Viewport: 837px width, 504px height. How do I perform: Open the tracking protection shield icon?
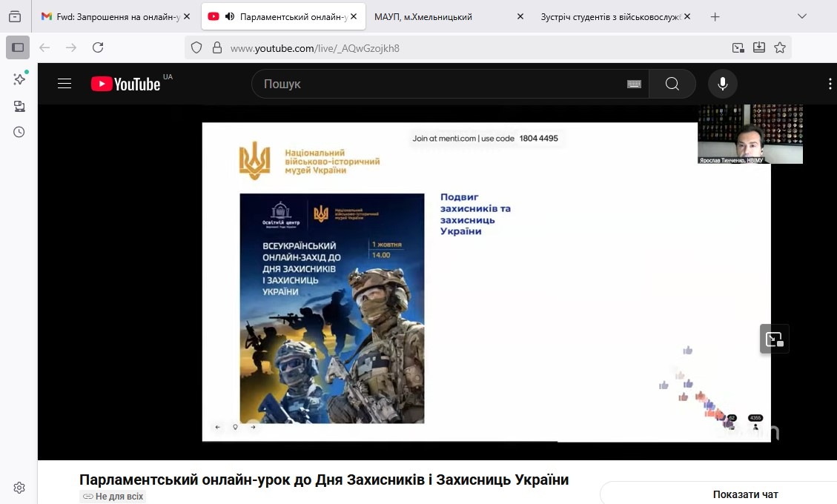click(196, 48)
